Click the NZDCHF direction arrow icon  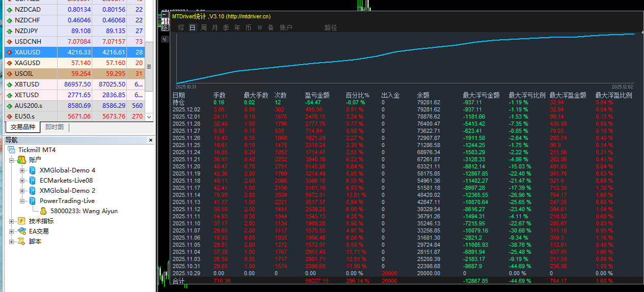point(10,20)
